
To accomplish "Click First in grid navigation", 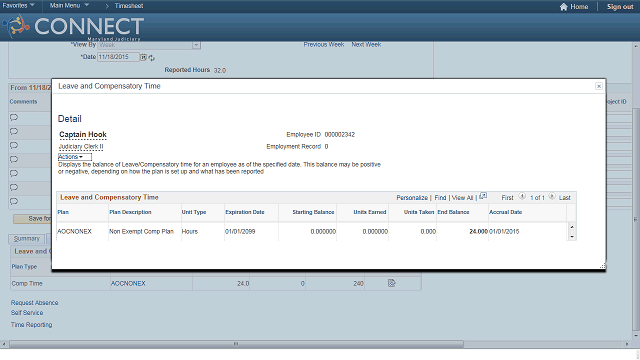I will pyautogui.click(x=507, y=198).
